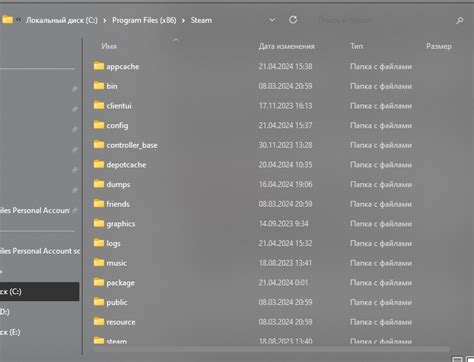Click the config folder name
This screenshot has height=362, width=474.
[117, 126]
